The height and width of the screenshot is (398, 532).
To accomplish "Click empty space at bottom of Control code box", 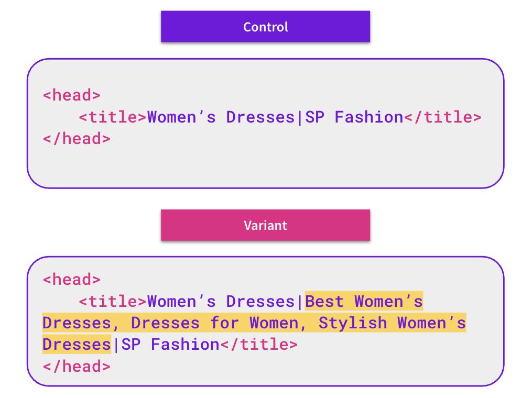I will click(265, 168).
